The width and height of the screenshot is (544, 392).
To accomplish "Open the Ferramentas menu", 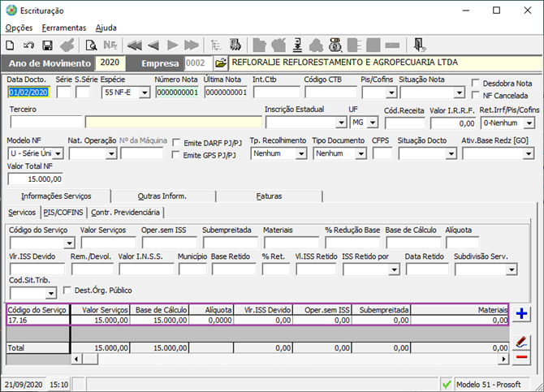I will (x=64, y=28).
